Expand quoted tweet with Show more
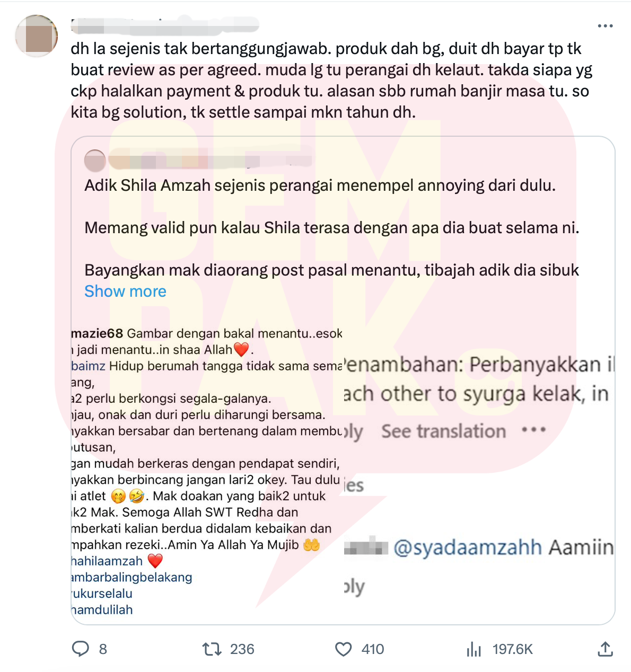Viewport: 631px width, 672px height. [125, 291]
